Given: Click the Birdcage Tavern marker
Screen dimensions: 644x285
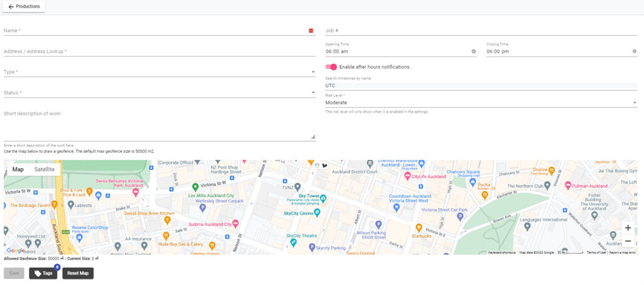Looking at the screenshot, I should pos(54,204).
